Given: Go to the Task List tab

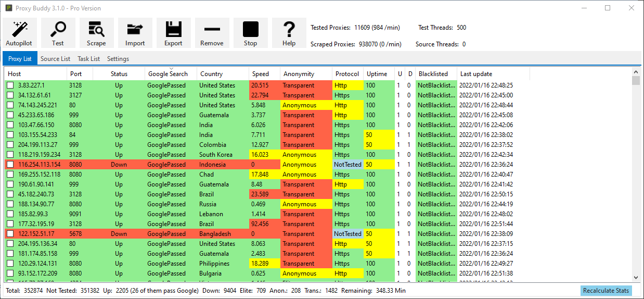Looking at the screenshot, I should [x=88, y=59].
